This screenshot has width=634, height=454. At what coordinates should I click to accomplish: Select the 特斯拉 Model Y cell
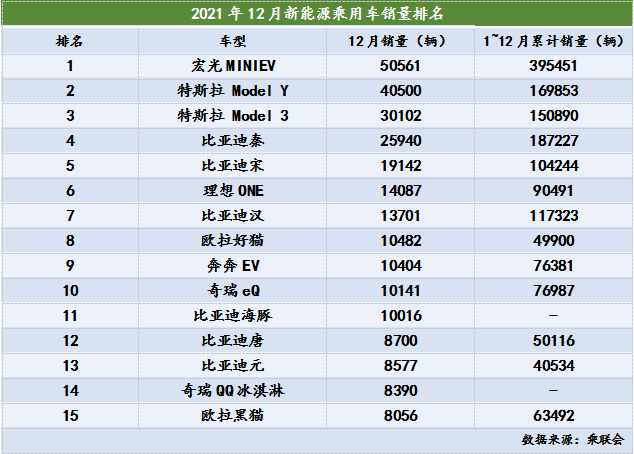[x=233, y=91]
